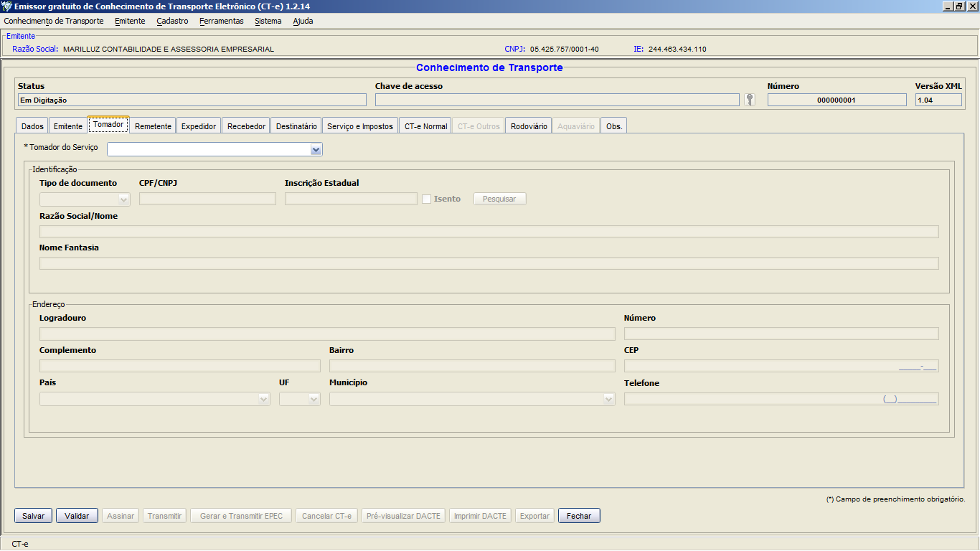Click the Pré-visualizar DACTE button
The image size is (980, 551).
[404, 516]
